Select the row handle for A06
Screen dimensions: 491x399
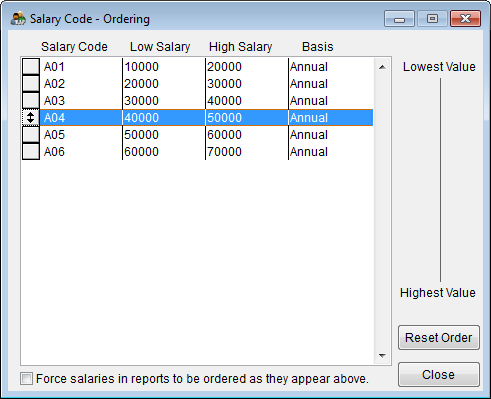(31, 152)
